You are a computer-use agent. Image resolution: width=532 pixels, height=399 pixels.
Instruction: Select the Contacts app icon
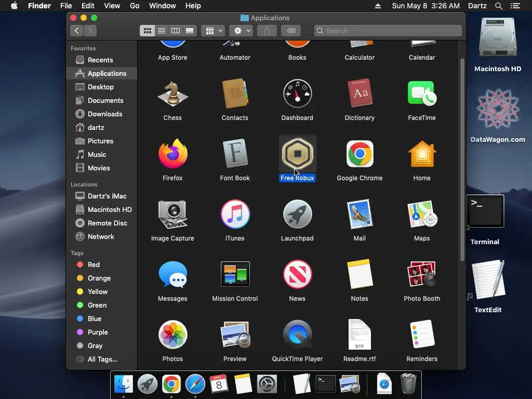point(235,94)
